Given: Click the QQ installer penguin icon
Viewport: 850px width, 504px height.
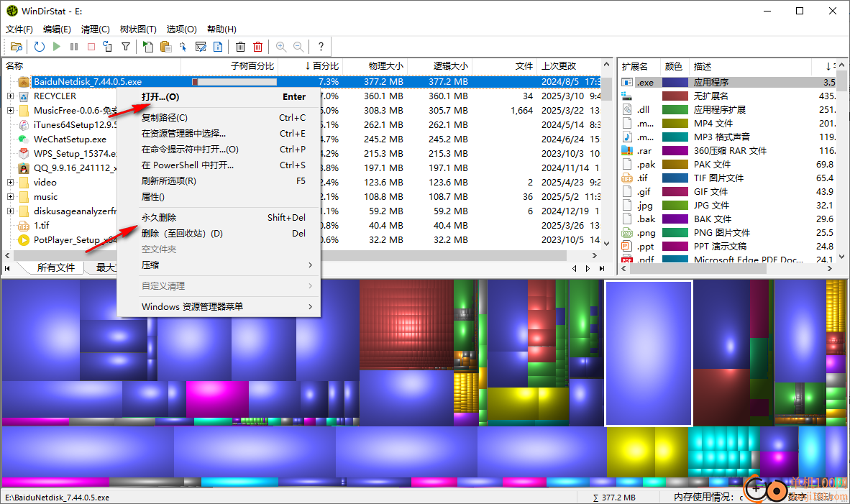Looking at the screenshot, I should pos(24,168).
